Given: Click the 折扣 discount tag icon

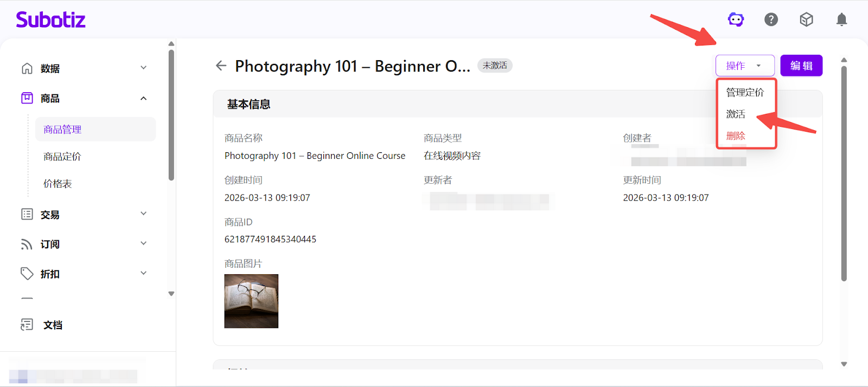Looking at the screenshot, I should tap(27, 274).
